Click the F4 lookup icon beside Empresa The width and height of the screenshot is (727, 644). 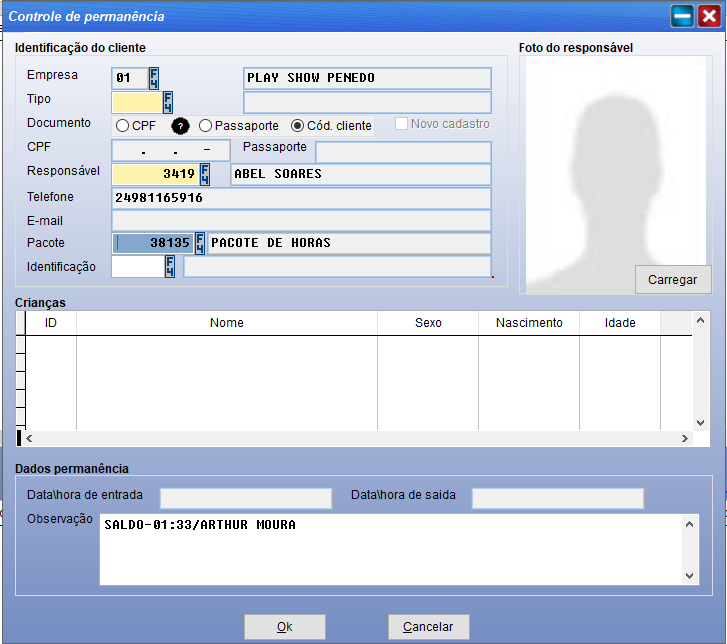[x=154, y=78]
